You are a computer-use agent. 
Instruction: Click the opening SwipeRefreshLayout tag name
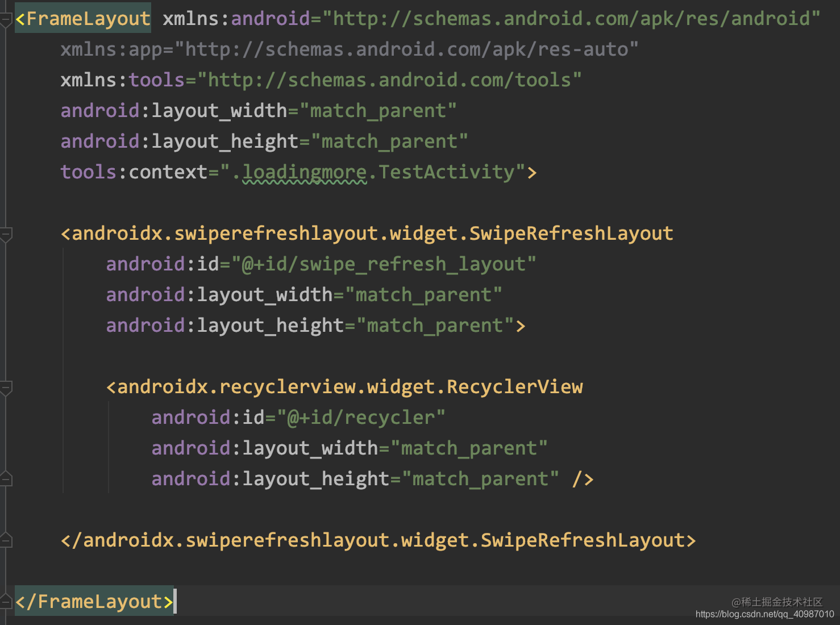pyautogui.click(x=372, y=234)
